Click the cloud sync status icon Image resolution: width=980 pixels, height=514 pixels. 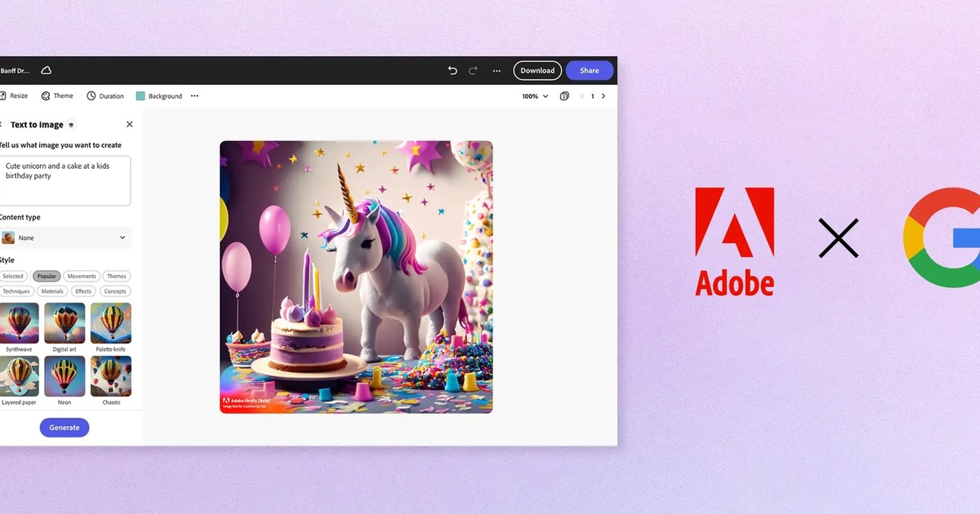pyautogui.click(x=46, y=70)
